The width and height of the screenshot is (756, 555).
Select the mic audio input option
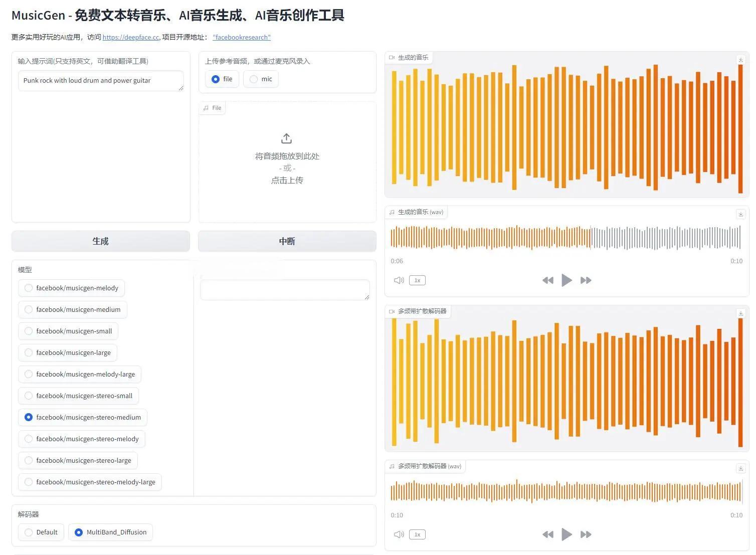pos(261,79)
